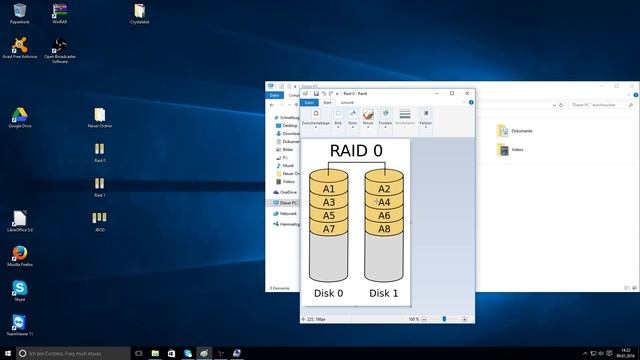Viewport: 640px width, 360px height.
Task: Select OneDrive in Explorer sidebar
Action: [x=285, y=192]
